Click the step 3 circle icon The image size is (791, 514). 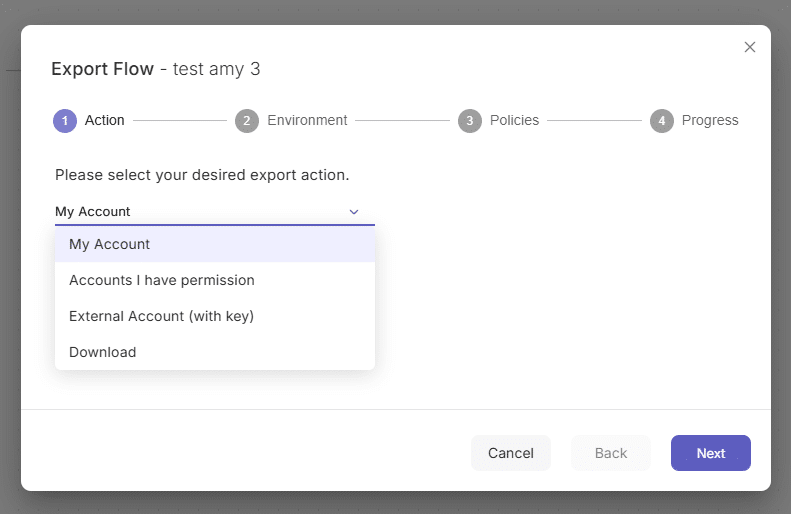[470, 121]
